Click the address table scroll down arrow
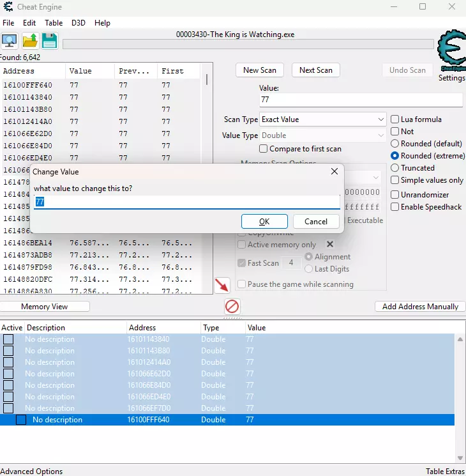Image resolution: width=466 pixels, height=476 pixels. coord(460,458)
